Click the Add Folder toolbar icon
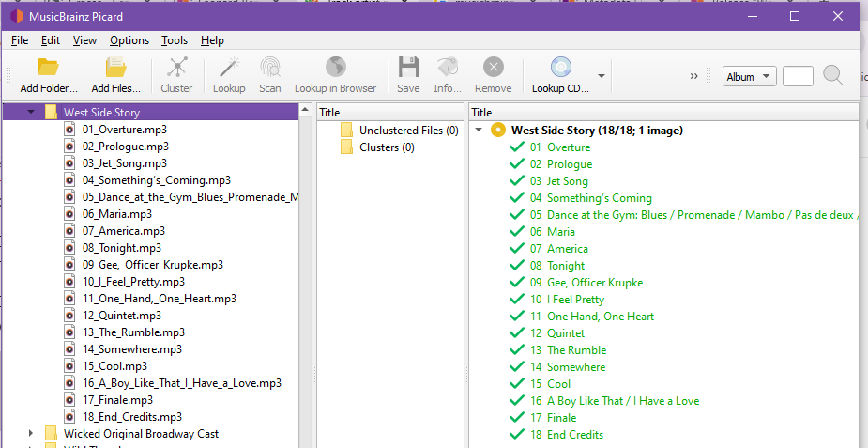Viewport: 868px width, 448px height. [x=48, y=68]
